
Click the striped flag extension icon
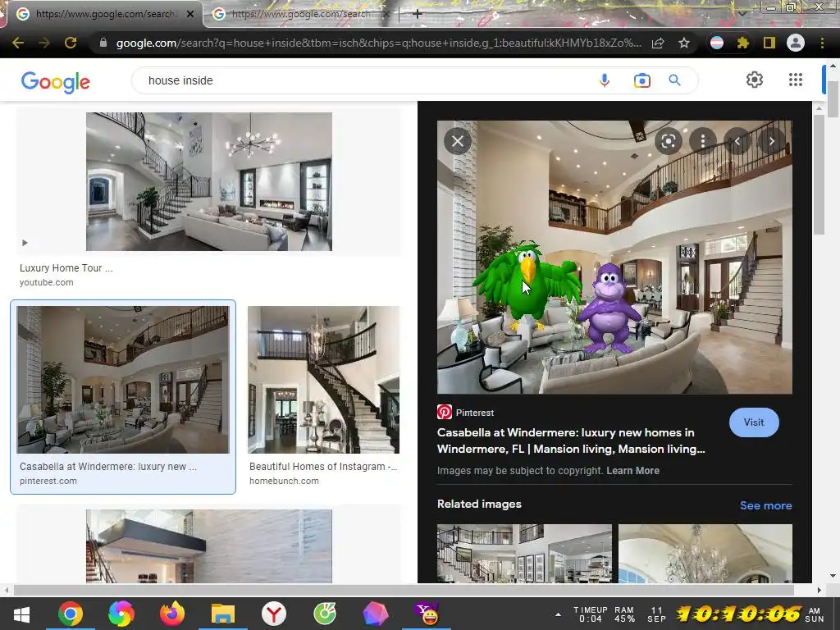[717, 43]
